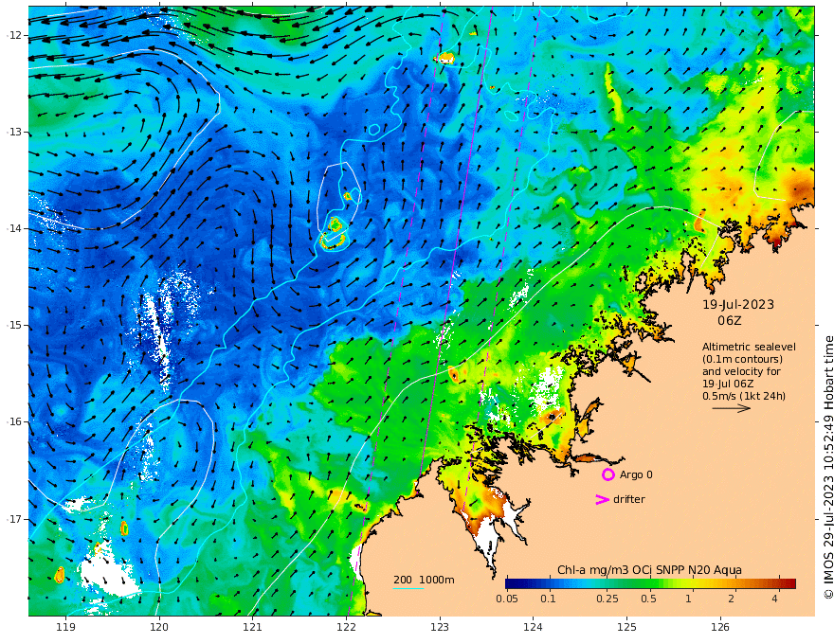Click the magenta Argo circle legend symbol
The image size is (834, 644).
[x=607, y=474]
